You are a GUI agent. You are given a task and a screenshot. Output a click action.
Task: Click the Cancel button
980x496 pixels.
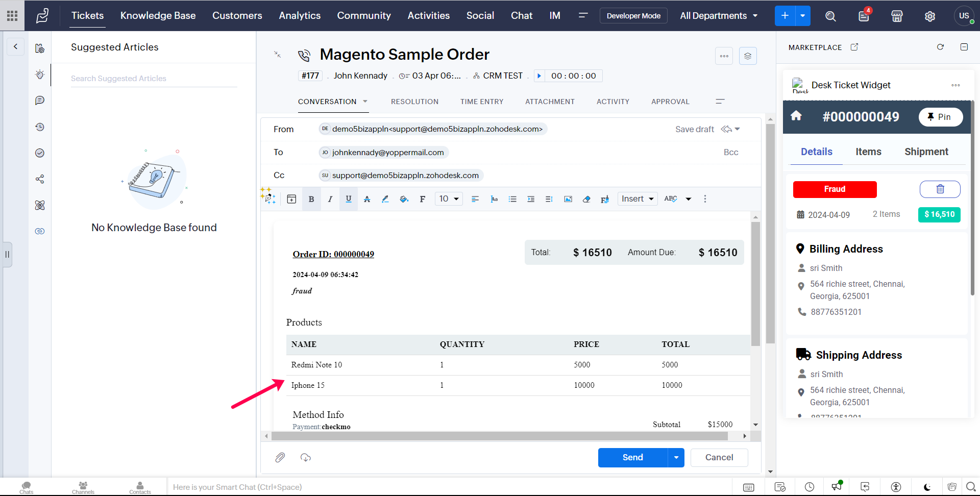(719, 457)
